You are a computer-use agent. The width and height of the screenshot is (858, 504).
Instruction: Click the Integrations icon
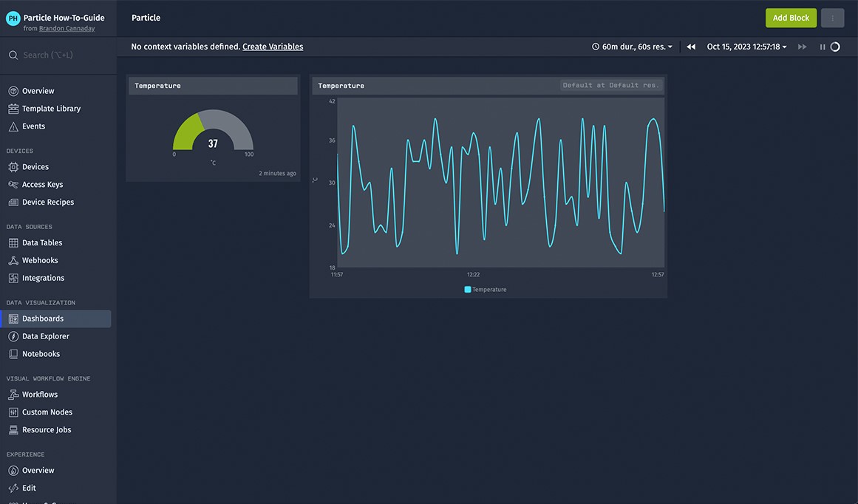13,278
